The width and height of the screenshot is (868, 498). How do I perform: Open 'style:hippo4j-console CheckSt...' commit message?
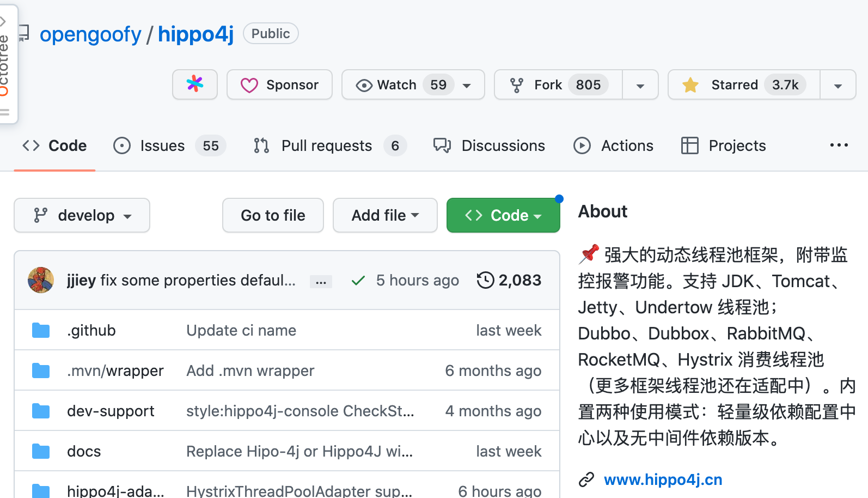300,411
